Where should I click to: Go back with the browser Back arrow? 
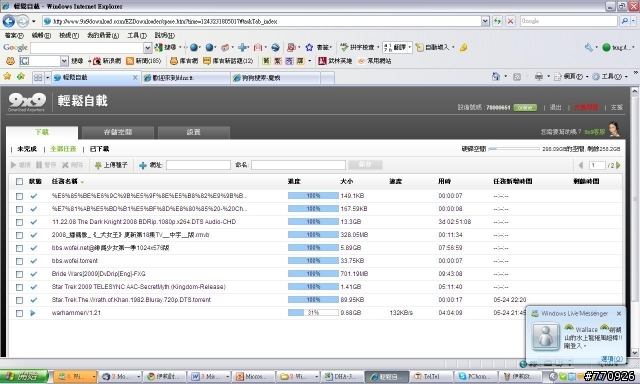[9, 21]
